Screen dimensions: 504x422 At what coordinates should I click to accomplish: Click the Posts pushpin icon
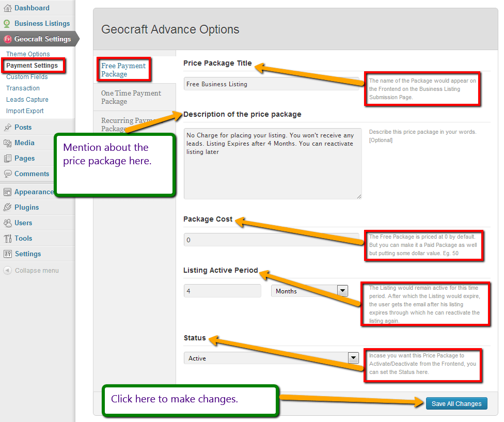click(x=7, y=127)
